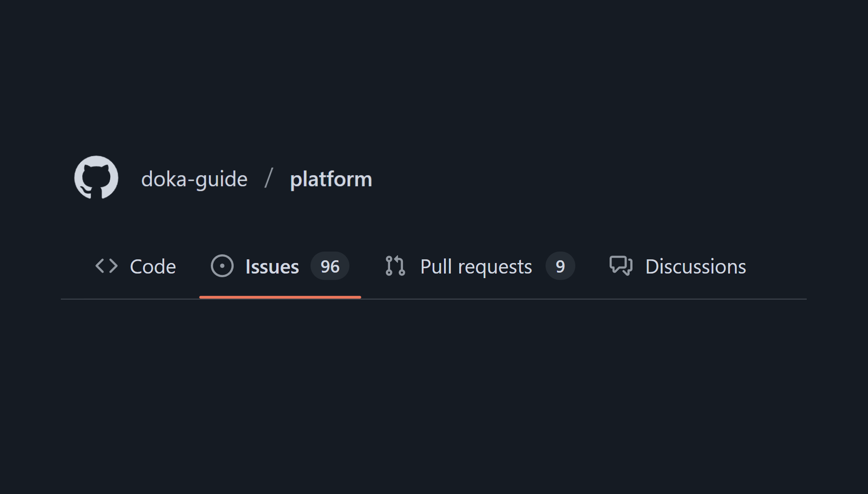Click the GitHub Octocat logo
Viewport: 868px width, 494px height.
point(96,177)
